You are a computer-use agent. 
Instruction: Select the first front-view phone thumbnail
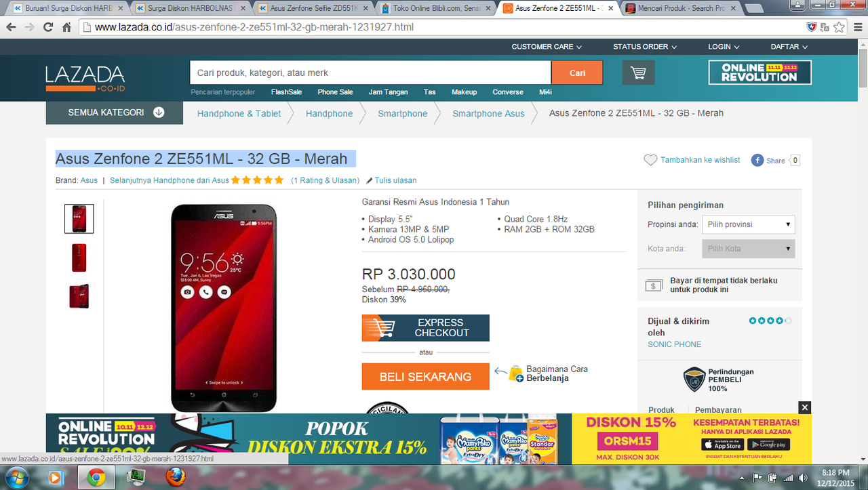[79, 219]
